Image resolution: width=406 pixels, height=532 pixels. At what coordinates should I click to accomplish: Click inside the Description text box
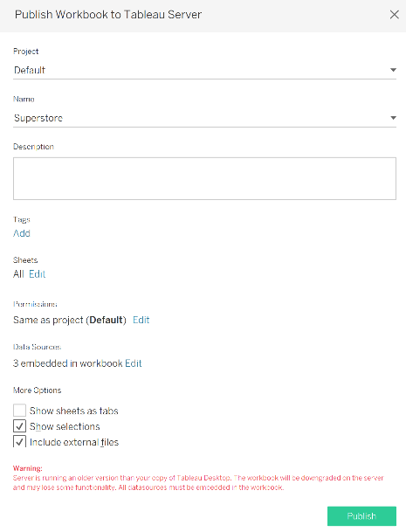[x=204, y=178]
